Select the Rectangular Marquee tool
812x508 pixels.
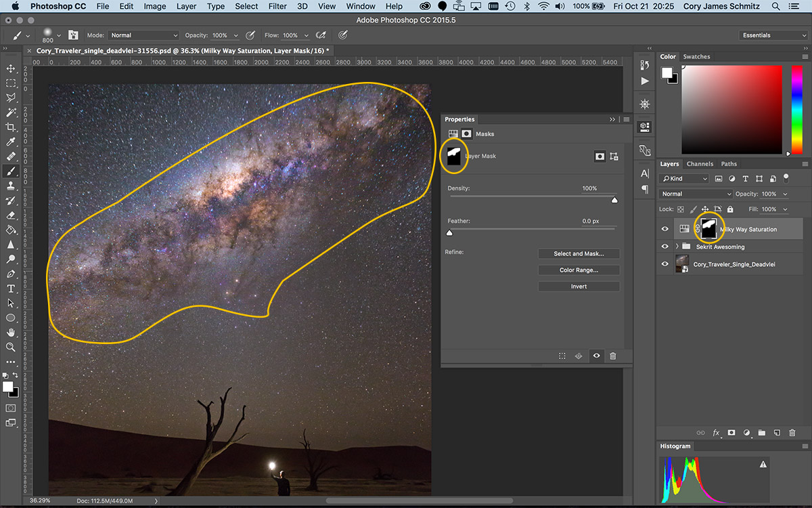pyautogui.click(x=11, y=83)
